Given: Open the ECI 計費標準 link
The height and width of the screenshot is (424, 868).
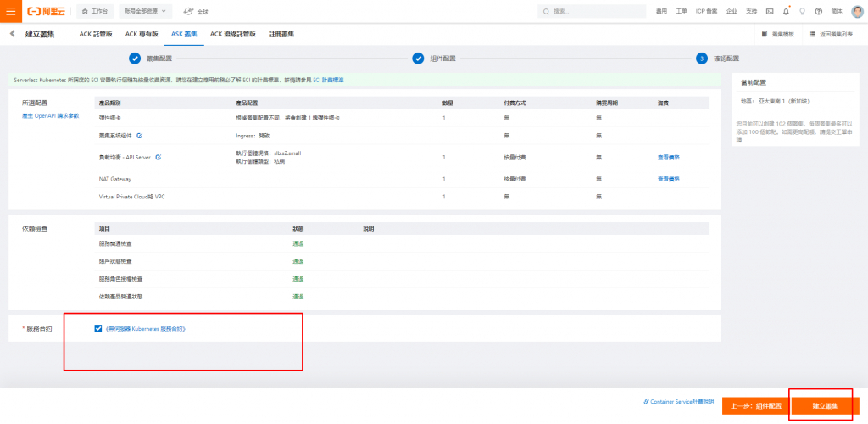Looking at the screenshot, I should pos(328,81).
